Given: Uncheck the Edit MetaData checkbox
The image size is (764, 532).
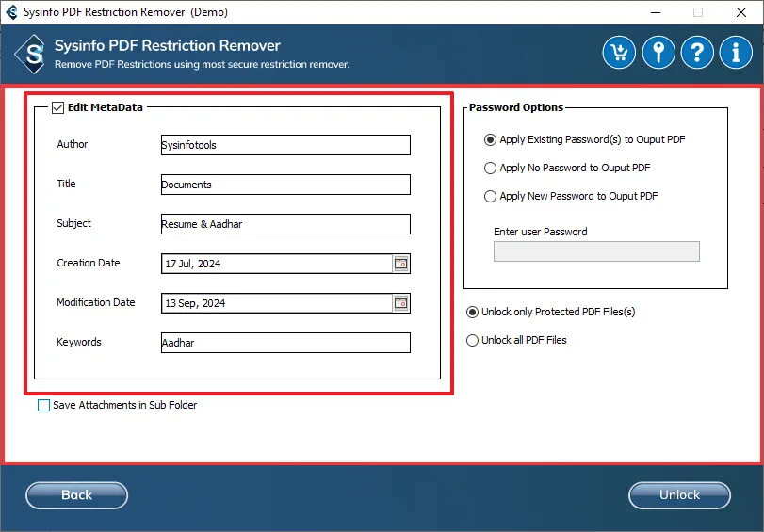Looking at the screenshot, I should pos(58,107).
